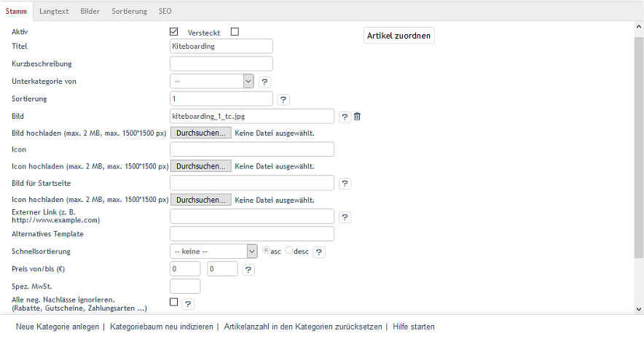Click help icon for neg. Nachlässe ignorieren
Screen dimensions: 644x339
click(x=188, y=304)
